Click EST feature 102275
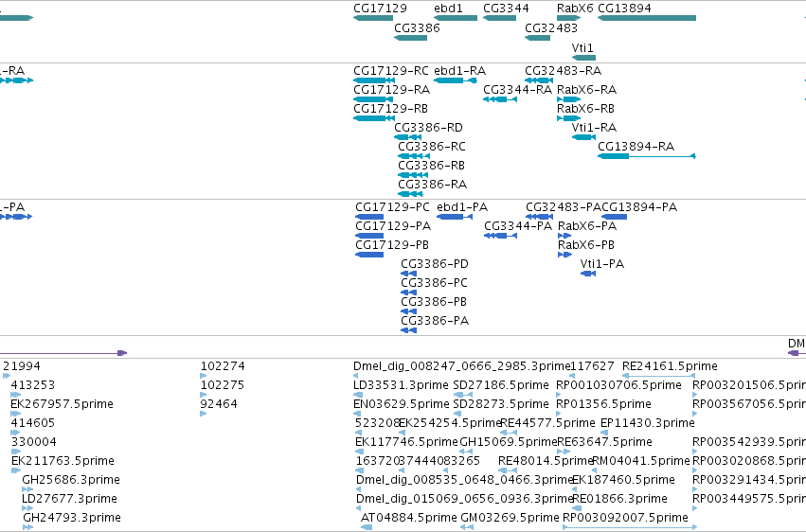The height and width of the screenshot is (532, 806). (x=204, y=395)
